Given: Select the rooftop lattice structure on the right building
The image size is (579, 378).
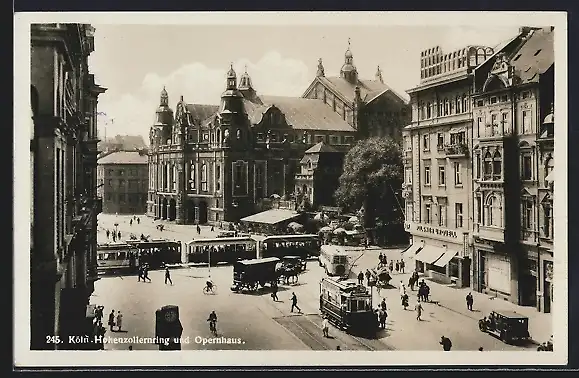Looking at the screenshot, I should pos(456,61).
